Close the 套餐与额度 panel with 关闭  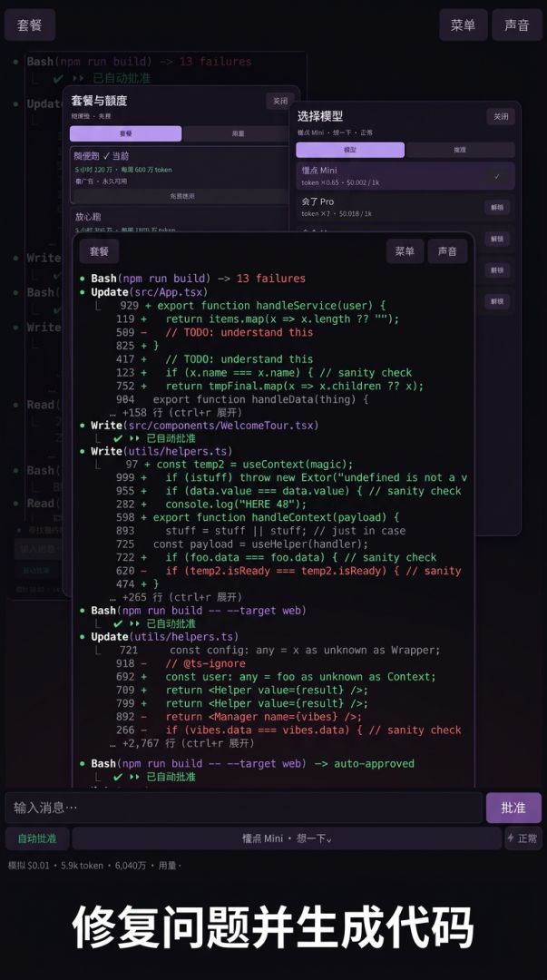click(x=280, y=101)
